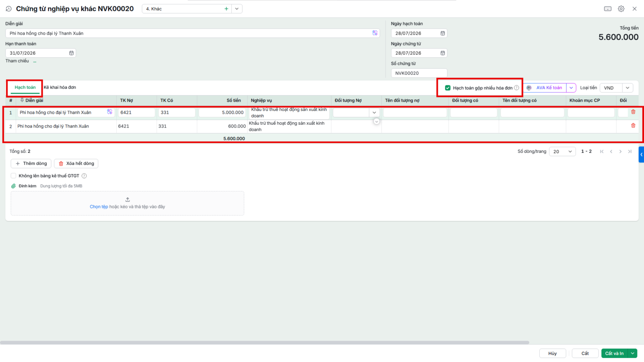This screenshot has height=362, width=644.
Task: Click the green plus in voucher type box
Action: coord(226,9)
